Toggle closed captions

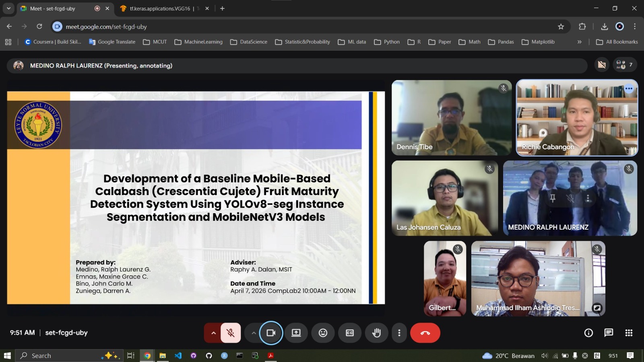coord(350,333)
